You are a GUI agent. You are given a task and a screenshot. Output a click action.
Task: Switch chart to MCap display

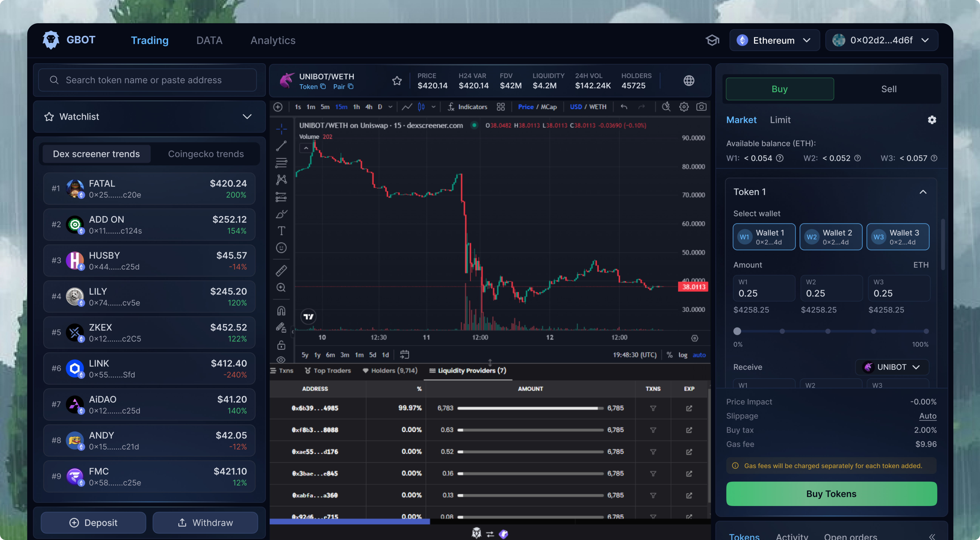coord(549,107)
